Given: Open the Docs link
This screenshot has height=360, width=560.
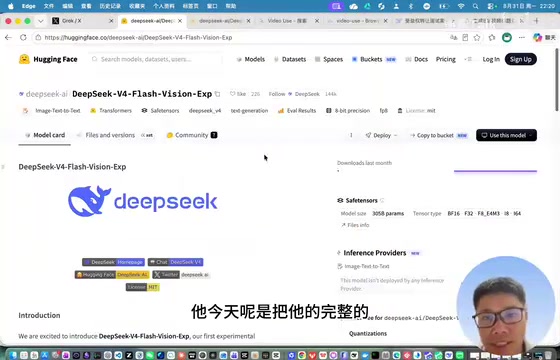Looking at the screenshot, I should (416, 59).
